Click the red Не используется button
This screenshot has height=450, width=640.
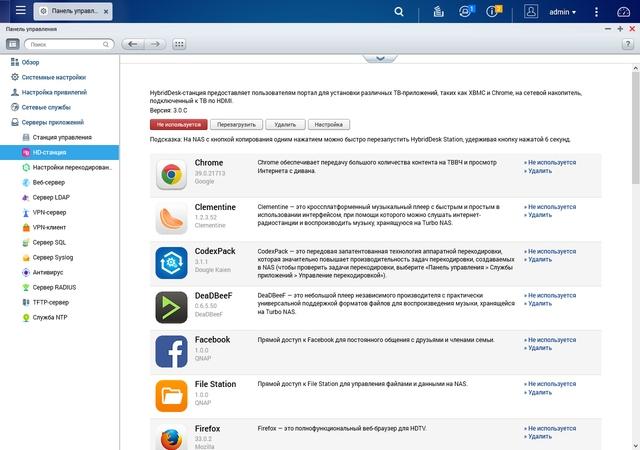click(178, 125)
